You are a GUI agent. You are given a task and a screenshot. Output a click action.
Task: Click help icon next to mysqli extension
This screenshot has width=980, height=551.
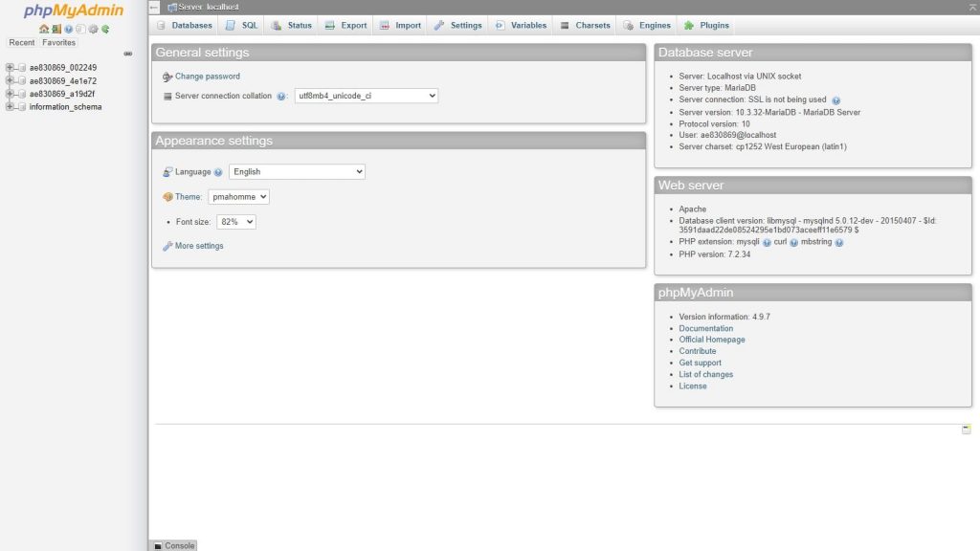(x=767, y=243)
